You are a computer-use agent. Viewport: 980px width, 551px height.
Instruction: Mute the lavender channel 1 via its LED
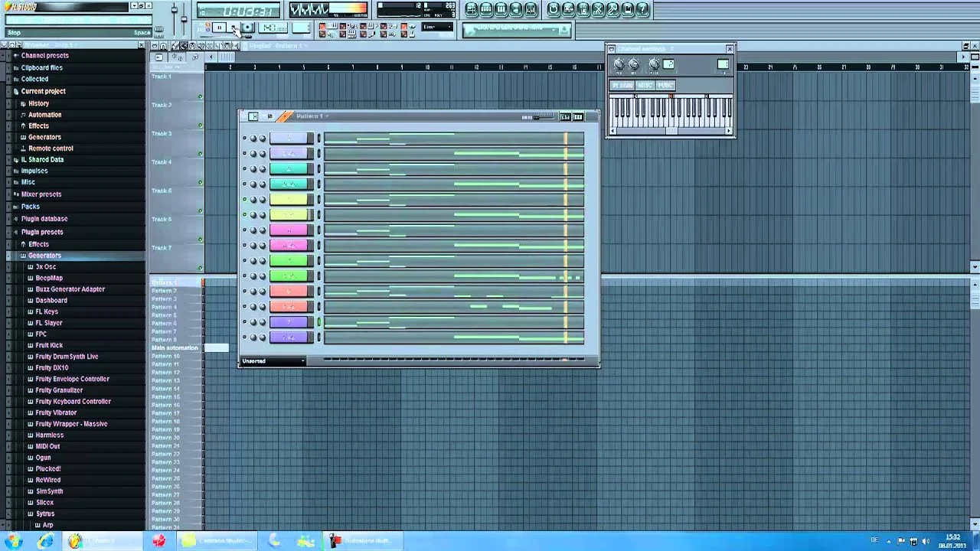pyautogui.click(x=244, y=139)
